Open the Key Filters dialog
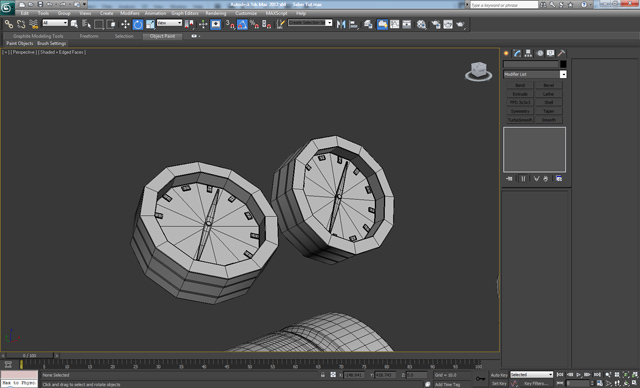 [536, 384]
